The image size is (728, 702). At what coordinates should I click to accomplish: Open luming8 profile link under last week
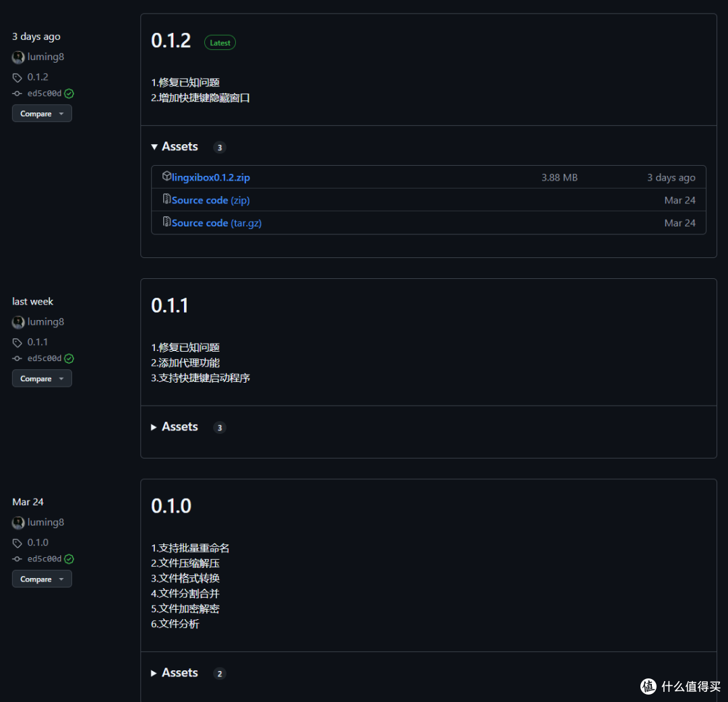(46, 321)
